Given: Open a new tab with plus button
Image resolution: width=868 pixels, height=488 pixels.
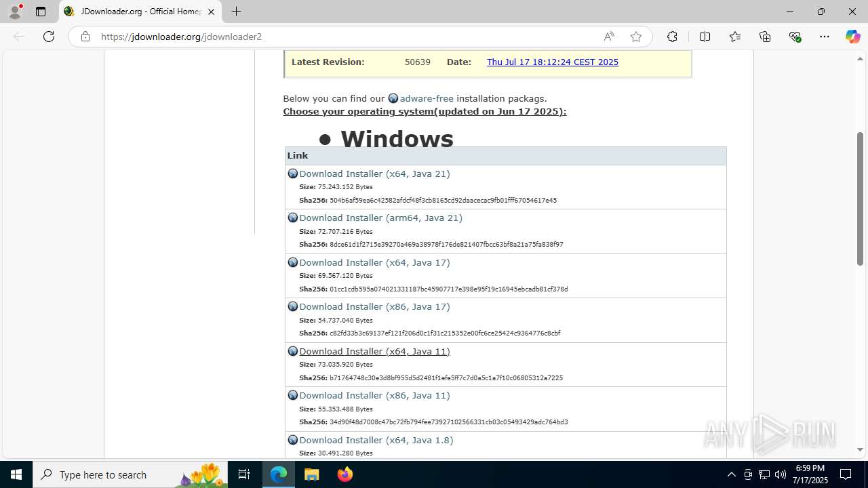Looking at the screenshot, I should pos(236,12).
